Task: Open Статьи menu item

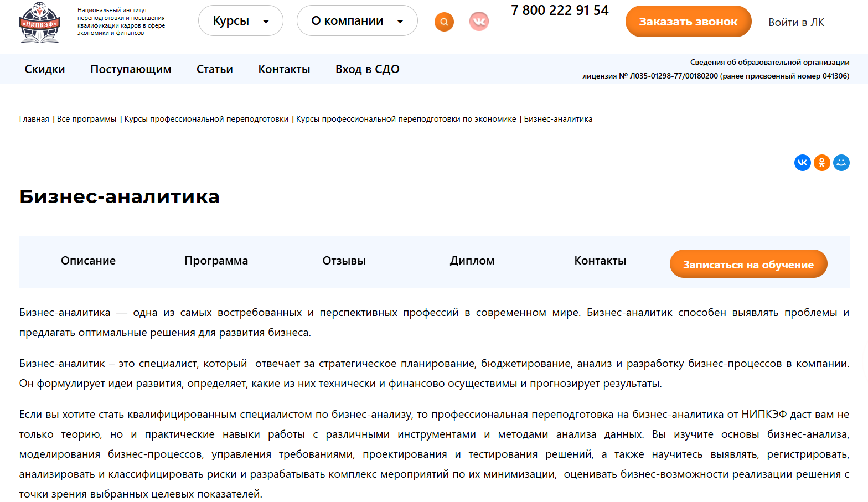Action: (x=215, y=69)
